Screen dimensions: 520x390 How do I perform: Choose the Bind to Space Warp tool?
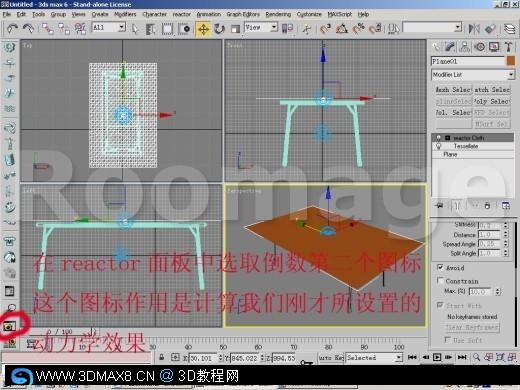(80, 29)
